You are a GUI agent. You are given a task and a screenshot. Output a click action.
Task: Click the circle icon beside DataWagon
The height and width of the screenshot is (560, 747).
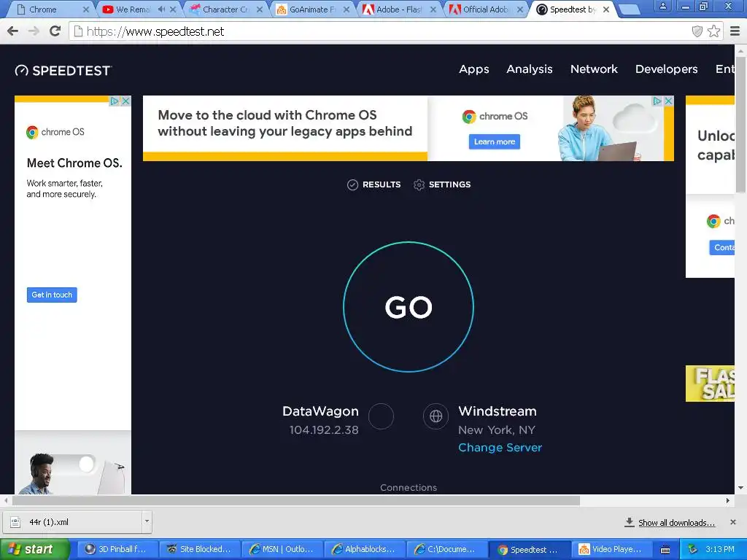click(381, 416)
